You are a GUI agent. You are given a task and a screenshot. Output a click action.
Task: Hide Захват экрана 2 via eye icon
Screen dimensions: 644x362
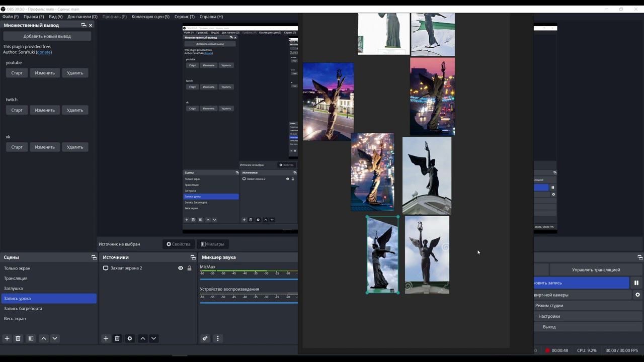pos(181,268)
